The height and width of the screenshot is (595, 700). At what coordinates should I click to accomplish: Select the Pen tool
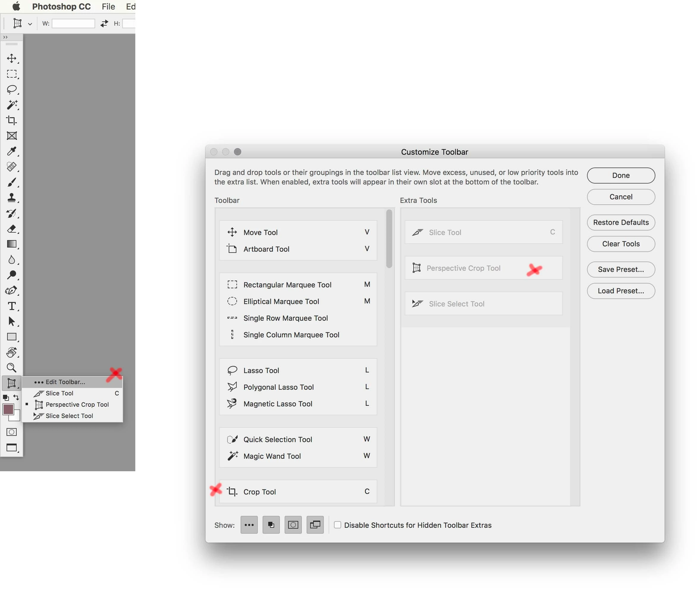tap(12, 290)
